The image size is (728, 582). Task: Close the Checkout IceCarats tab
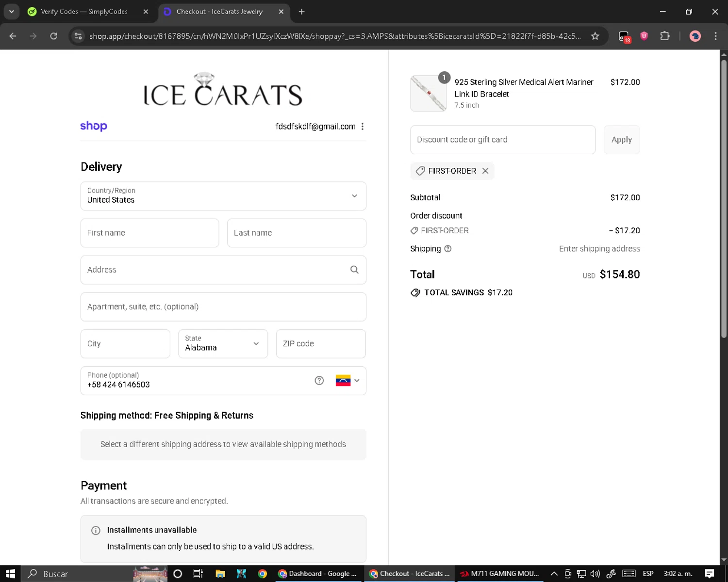tap(281, 12)
